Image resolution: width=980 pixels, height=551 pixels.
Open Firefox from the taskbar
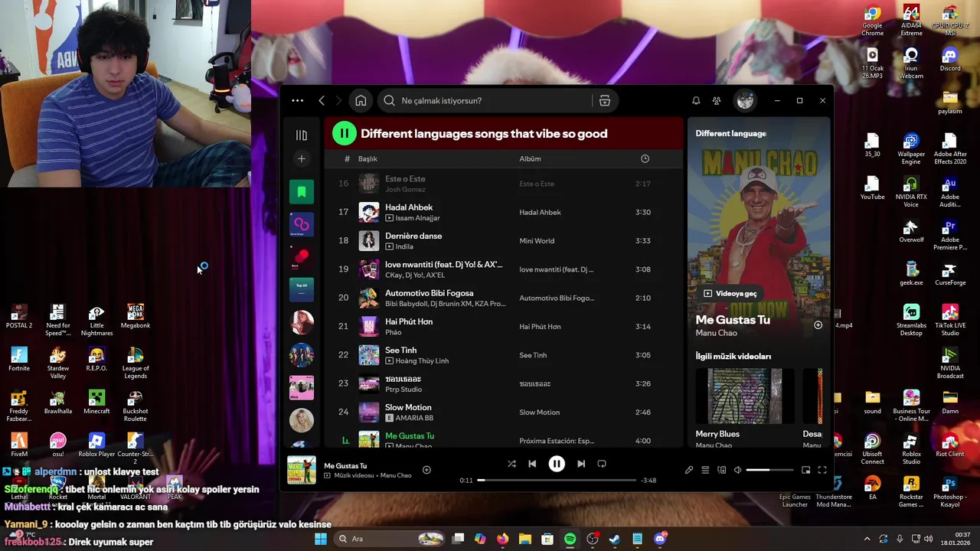[x=502, y=539]
